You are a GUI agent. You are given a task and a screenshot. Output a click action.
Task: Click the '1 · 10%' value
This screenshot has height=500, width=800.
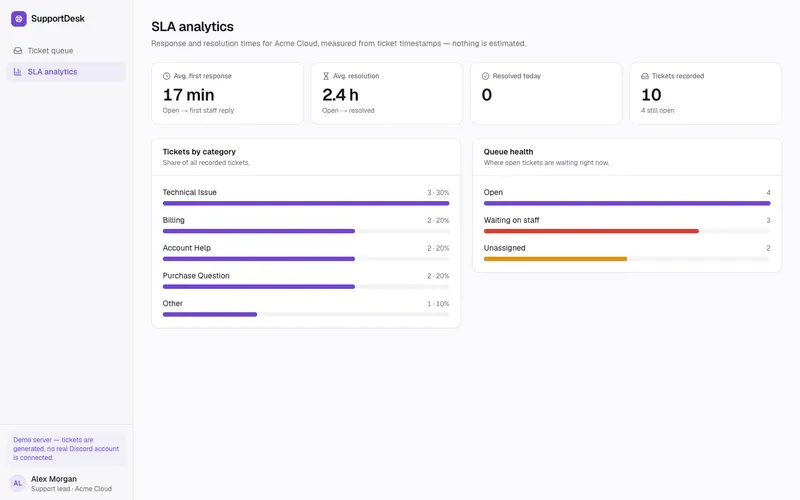point(438,304)
